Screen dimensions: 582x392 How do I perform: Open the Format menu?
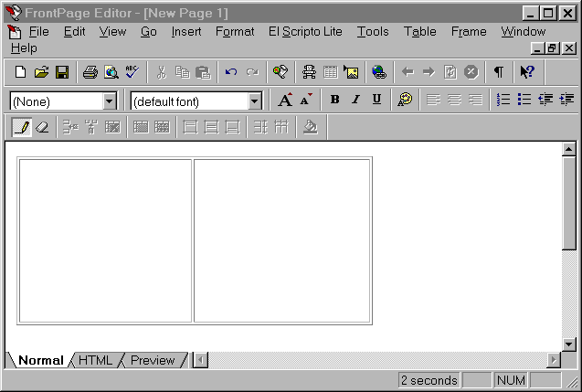click(x=235, y=32)
